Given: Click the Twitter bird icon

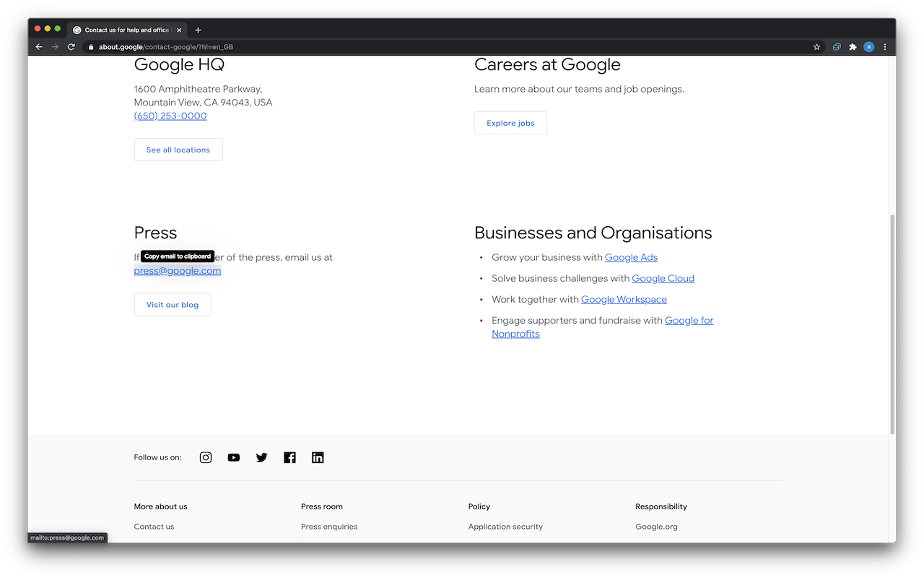Looking at the screenshot, I should tap(261, 457).
